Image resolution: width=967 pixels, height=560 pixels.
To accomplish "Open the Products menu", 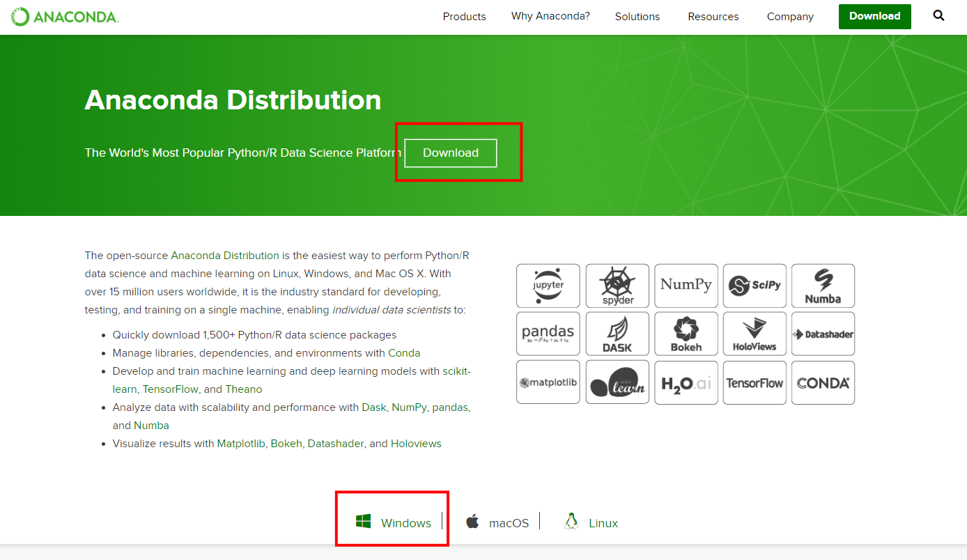I will pyautogui.click(x=464, y=17).
